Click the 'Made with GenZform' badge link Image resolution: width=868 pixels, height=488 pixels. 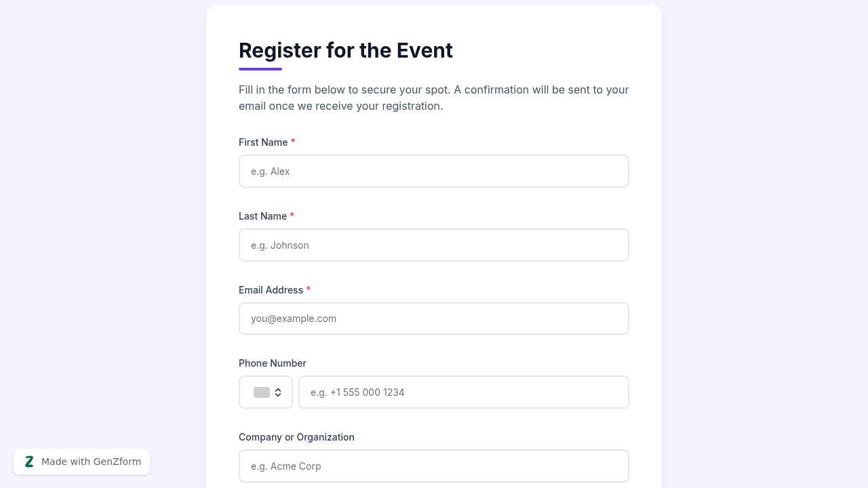81,461
